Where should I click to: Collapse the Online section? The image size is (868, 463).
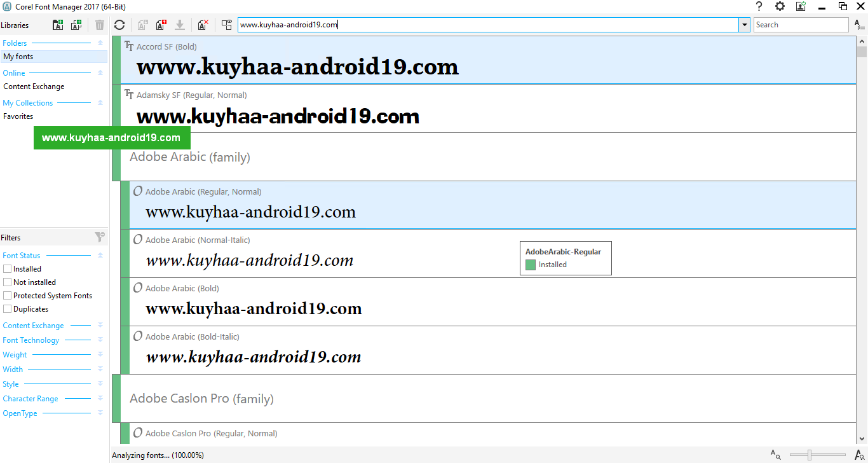pos(100,73)
